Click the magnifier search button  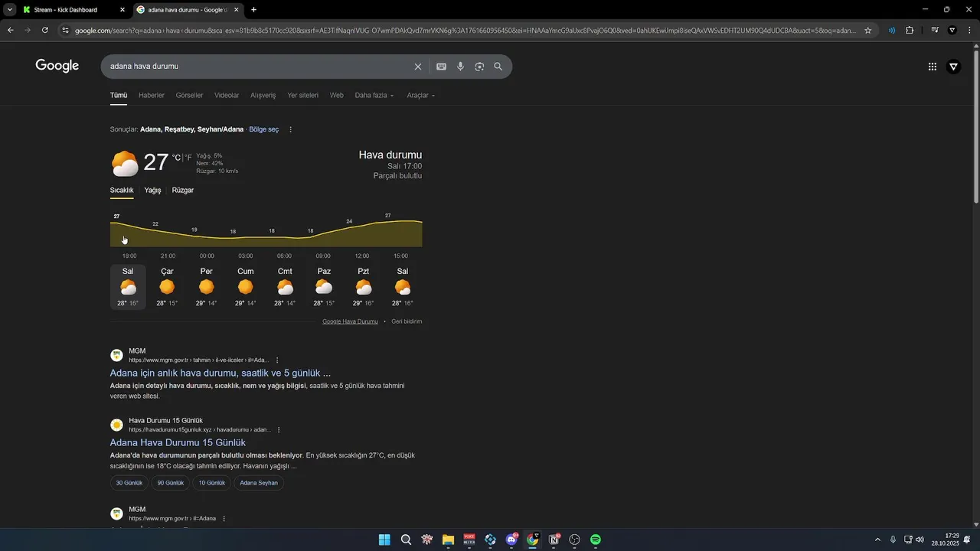point(498,67)
